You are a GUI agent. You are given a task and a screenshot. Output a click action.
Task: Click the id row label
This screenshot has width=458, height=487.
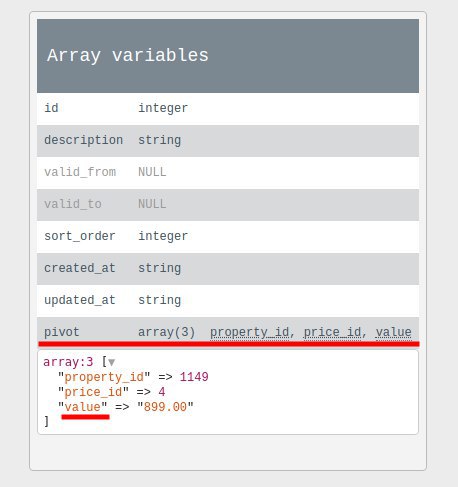[51, 108]
